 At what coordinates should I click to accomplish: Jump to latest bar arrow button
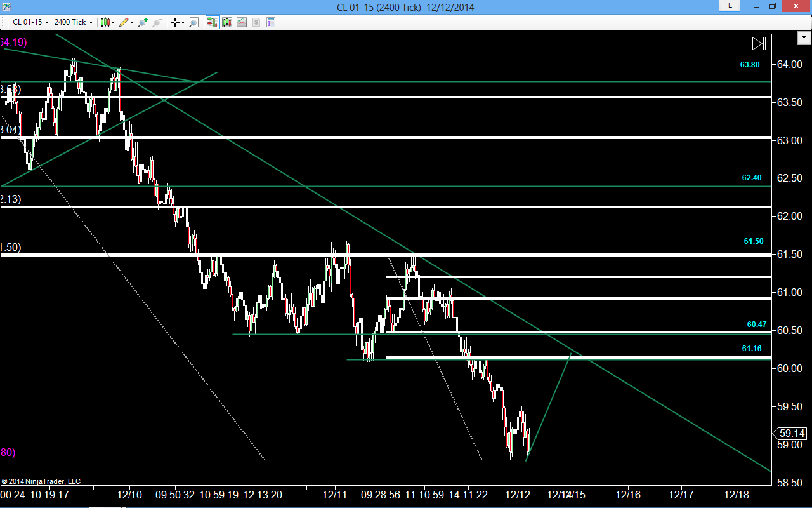(759, 43)
